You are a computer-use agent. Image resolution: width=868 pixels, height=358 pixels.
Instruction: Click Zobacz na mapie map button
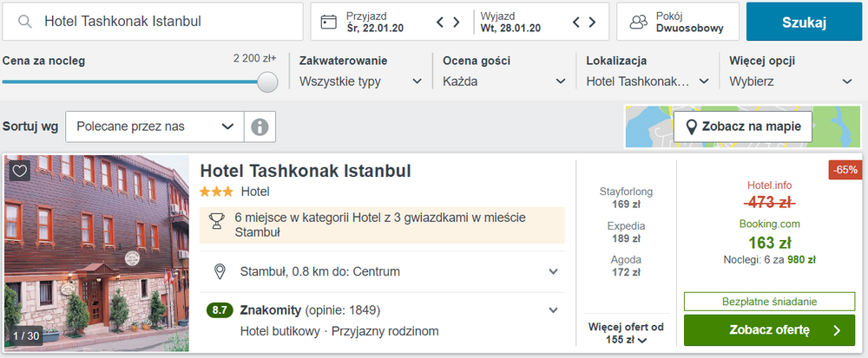(x=743, y=127)
